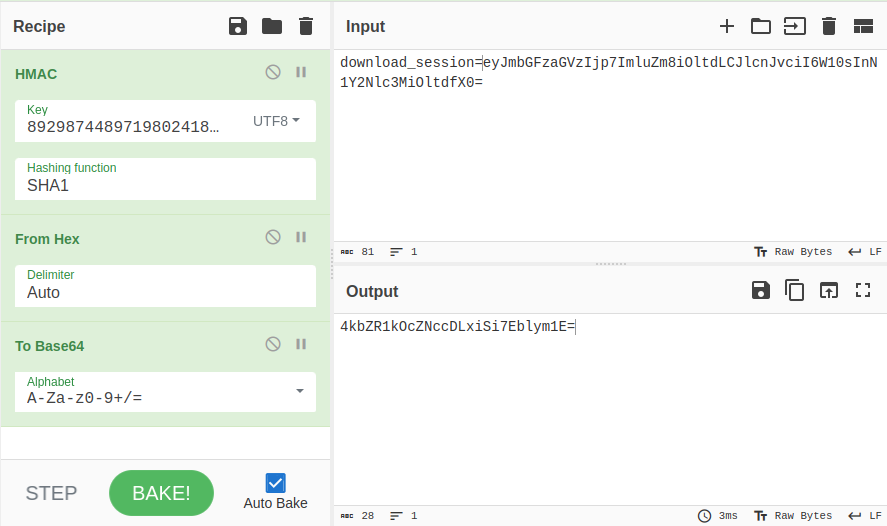Image resolution: width=887 pixels, height=526 pixels.
Task: Click the STEP button
Action: pyautogui.click(x=51, y=493)
